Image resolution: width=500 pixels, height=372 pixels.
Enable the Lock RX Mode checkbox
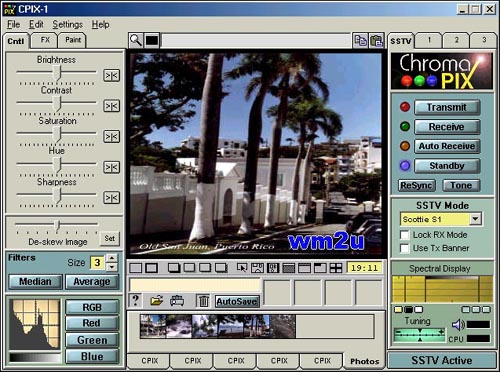click(404, 235)
